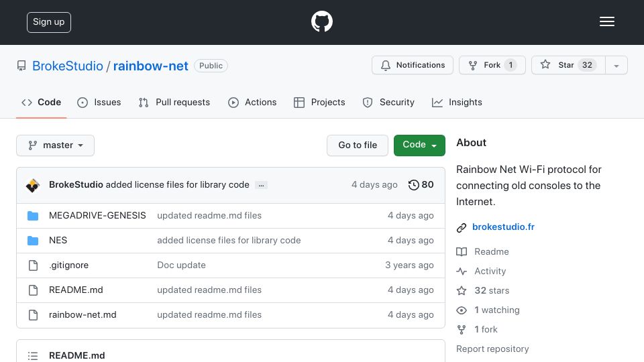This screenshot has width=644, height=362.
Task: Click the link icon beside brokestudio.fr
Action: [x=462, y=227]
